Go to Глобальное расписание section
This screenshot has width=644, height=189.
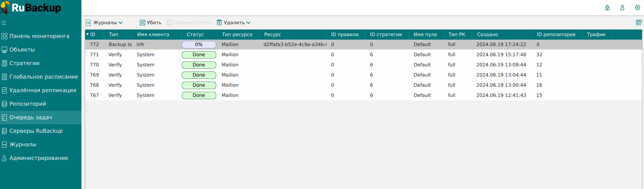(x=44, y=77)
